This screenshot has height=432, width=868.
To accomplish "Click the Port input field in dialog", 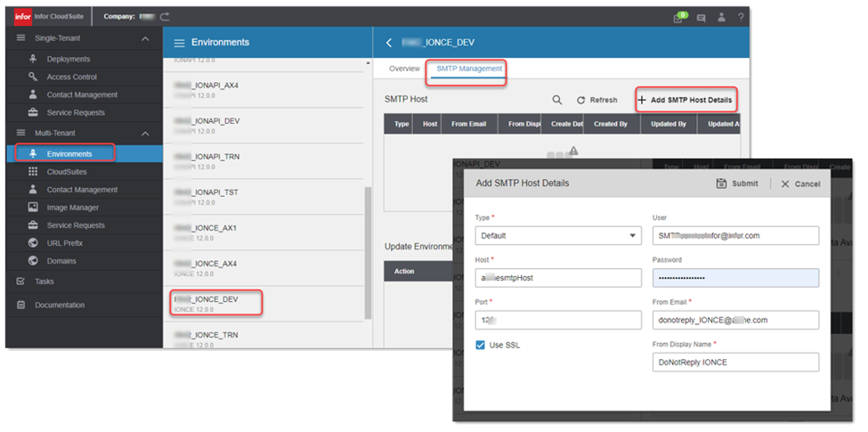I will point(558,320).
